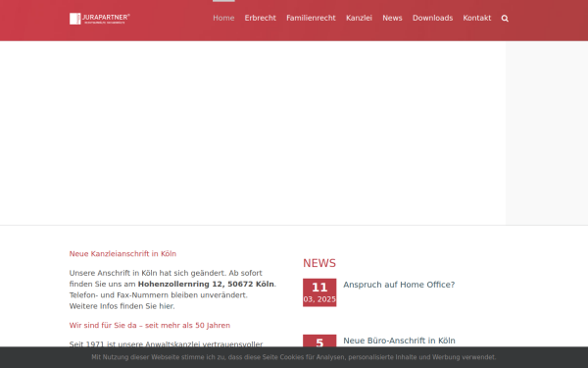Click the Jurapartner logo
The image size is (588, 368).
(100, 19)
